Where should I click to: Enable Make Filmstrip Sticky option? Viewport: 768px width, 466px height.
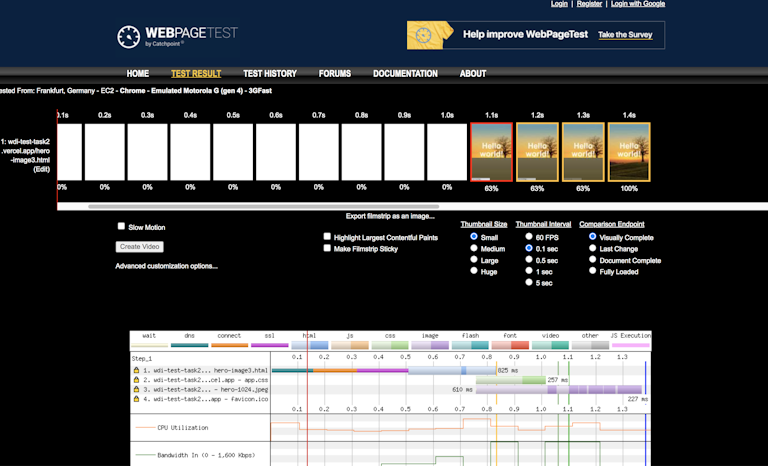click(x=327, y=248)
